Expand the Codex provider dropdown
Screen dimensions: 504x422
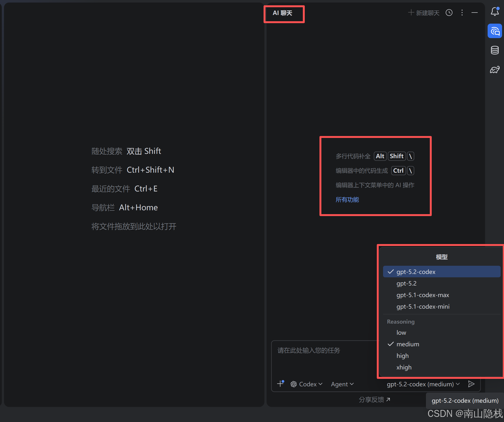(306, 384)
